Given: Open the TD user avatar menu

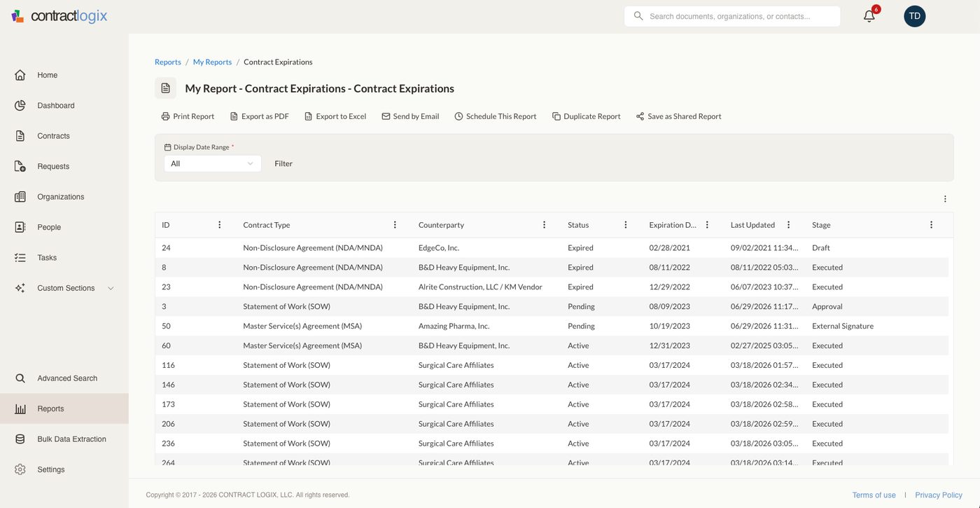Looking at the screenshot, I should (x=914, y=16).
